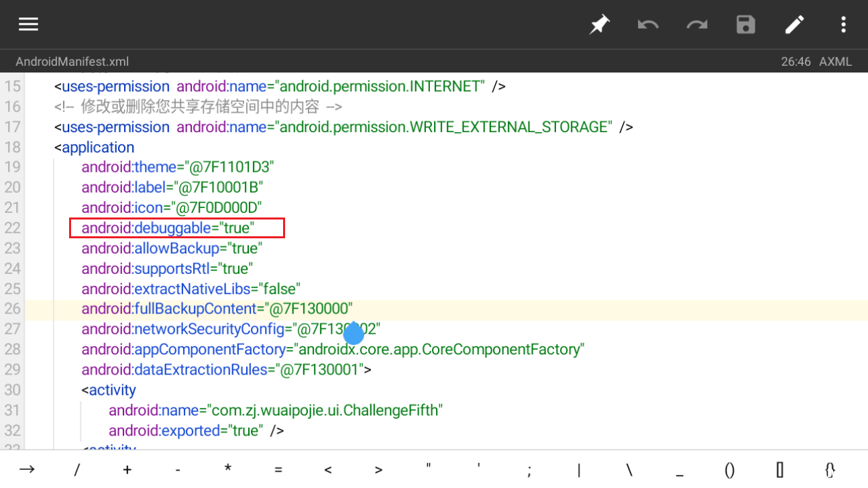This screenshot has height=488, width=868.
Task: Insert the greater-than bracket symbol
Action: (378, 470)
